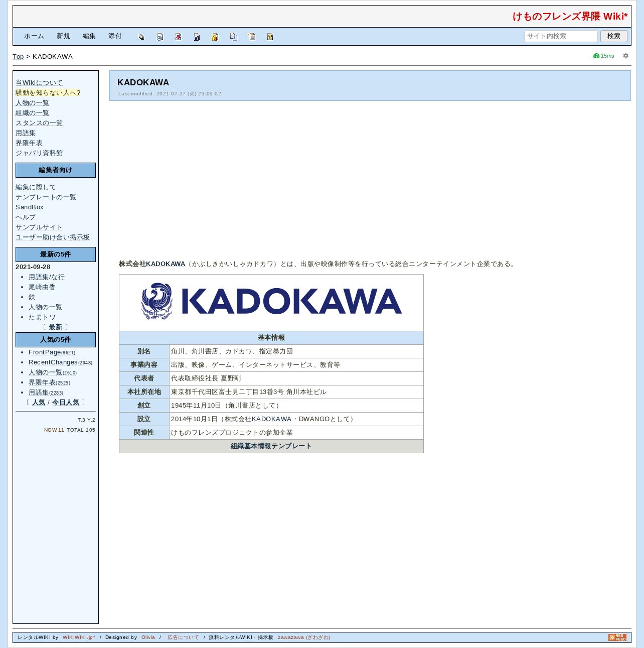Click the 検索 search button
The height and width of the screenshot is (648, 644).
pyautogui.click(x=614, y=36)
